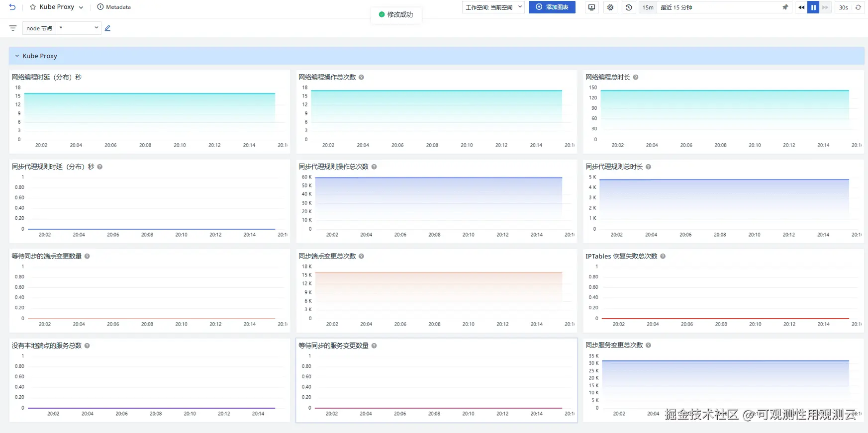This screenshot has width=868, height=433.
Task: Show help for 等待同步的服务变更数量 chart
Action: pos(374,346)
